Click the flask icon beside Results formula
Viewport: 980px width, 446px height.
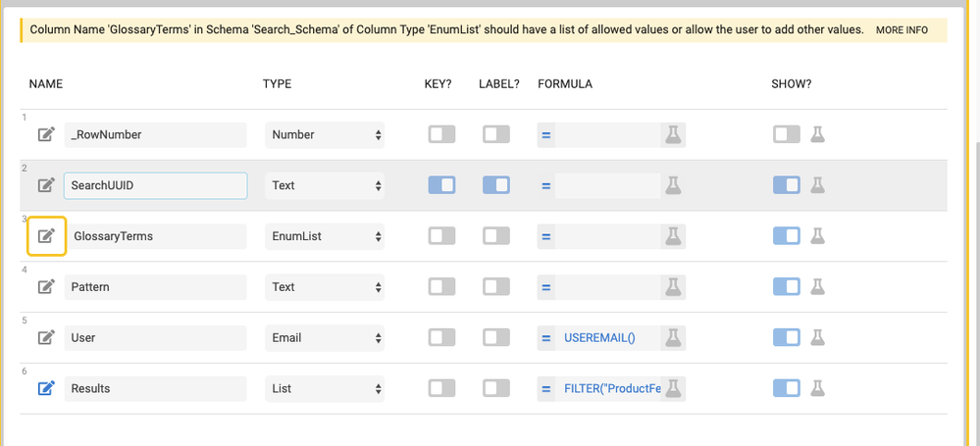673,388
